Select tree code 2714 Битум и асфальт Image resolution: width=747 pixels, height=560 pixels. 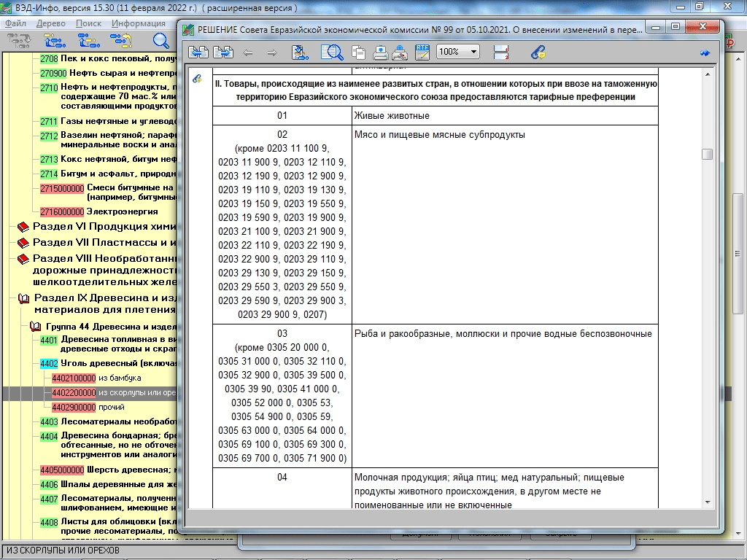[x=49, y=174]
